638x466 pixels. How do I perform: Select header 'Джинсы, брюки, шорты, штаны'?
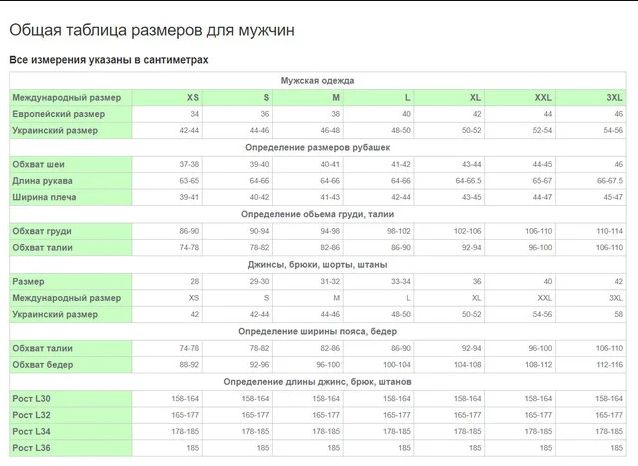click(317, 265)
